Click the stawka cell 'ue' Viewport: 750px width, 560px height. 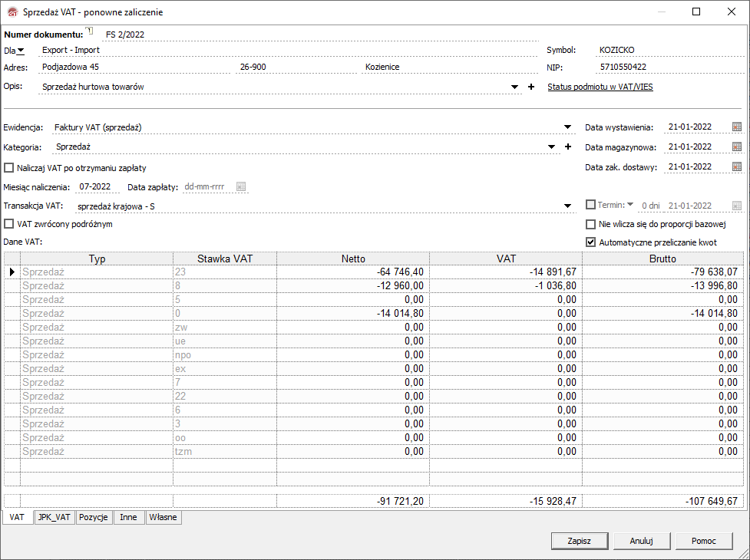[225, 341]
